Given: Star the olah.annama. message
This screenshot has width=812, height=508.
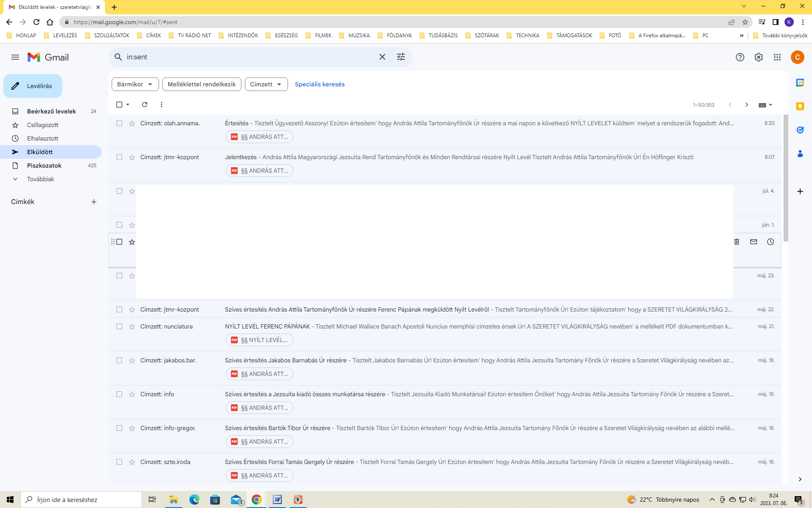Looking at the screenshot, I should (132, 123).
